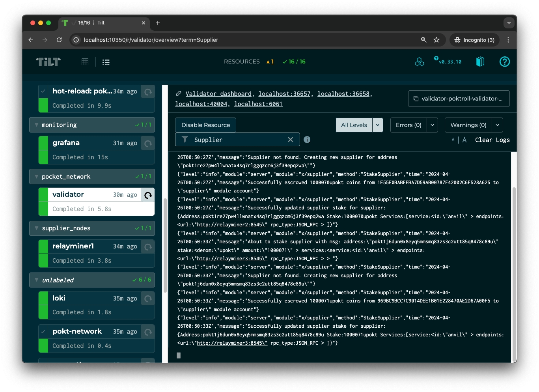The height and width of the screenshot is (392, 539).
Task: Open the Errors filter dropdown arrow
Action: 433,125
